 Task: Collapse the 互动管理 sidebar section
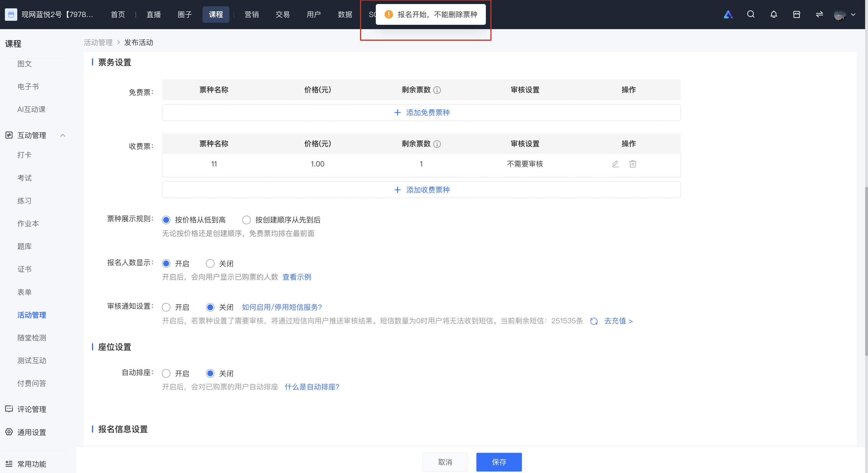point(63,135)
